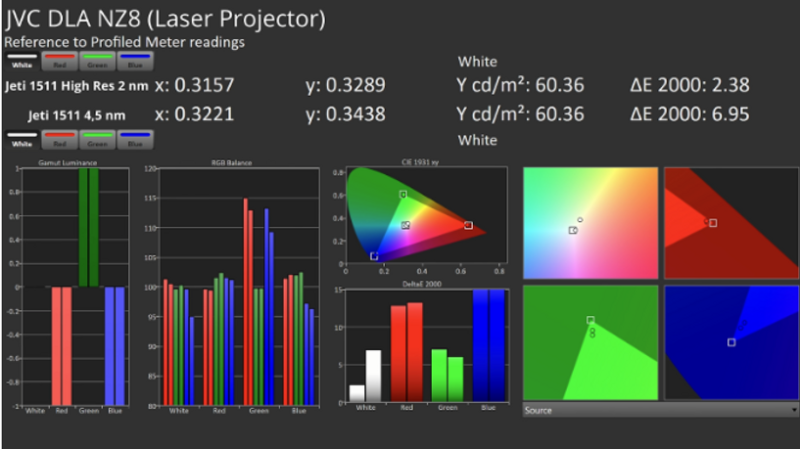Click the x: 0.3157 reading

(x=194, y=85)
